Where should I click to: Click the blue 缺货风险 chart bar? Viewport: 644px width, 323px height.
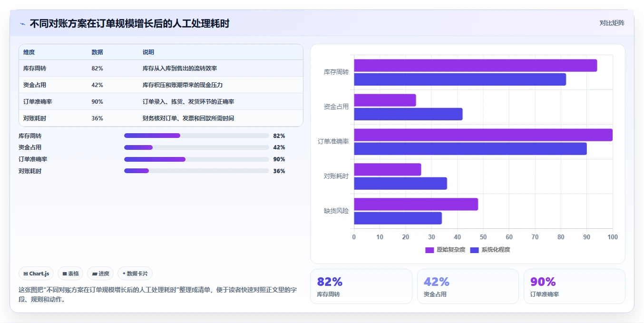398,218
